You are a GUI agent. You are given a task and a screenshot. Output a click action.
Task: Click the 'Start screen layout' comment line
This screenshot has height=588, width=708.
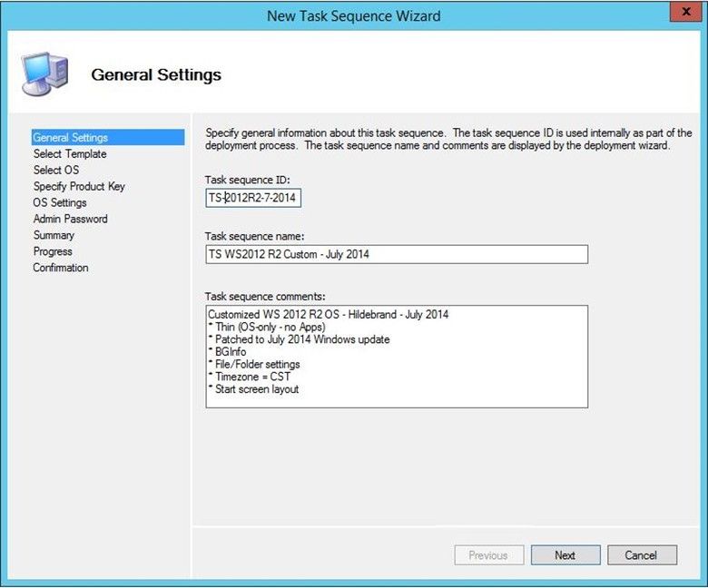(253, 389)
